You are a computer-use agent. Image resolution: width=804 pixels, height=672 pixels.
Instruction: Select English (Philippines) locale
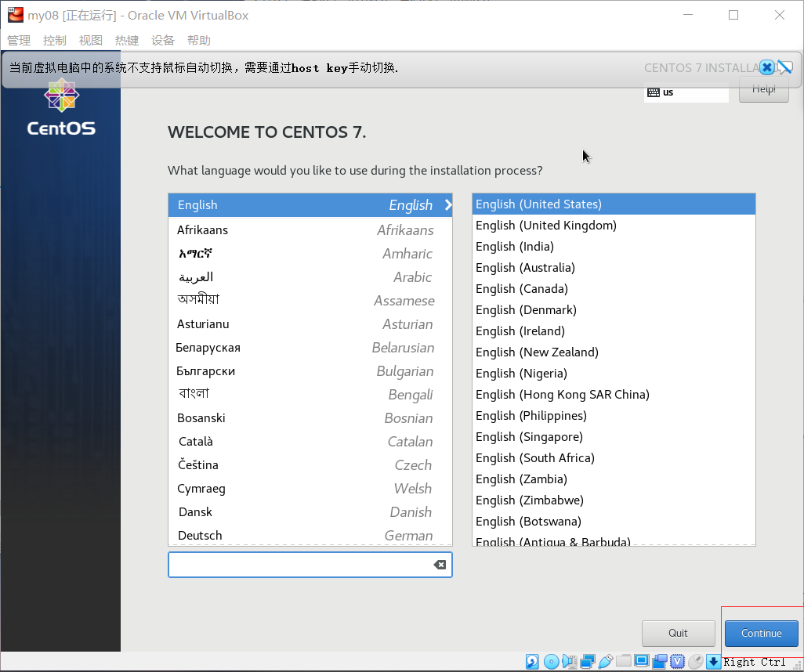pos(614,416)
